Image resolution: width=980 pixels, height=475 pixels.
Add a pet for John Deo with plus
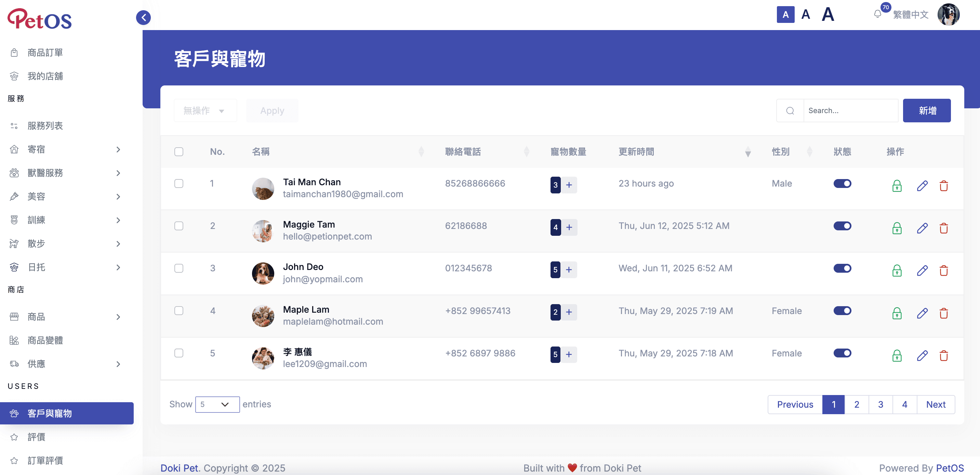pos(569,270)
